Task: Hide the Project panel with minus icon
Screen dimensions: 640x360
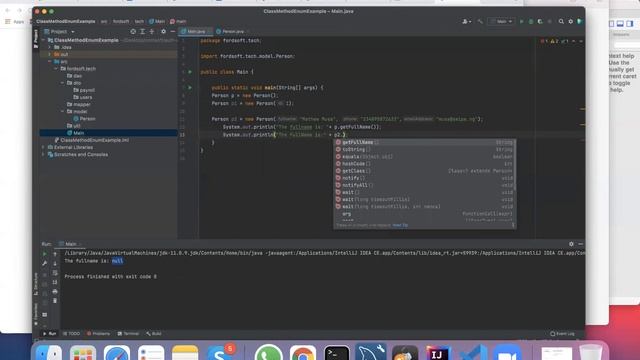Action: pos(173,31)
